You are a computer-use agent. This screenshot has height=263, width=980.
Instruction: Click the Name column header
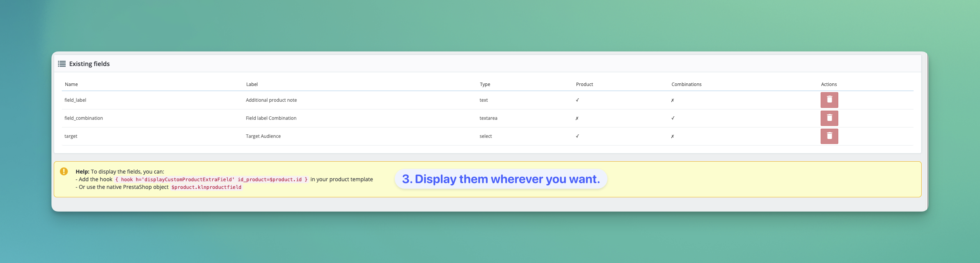coord(71,84)
